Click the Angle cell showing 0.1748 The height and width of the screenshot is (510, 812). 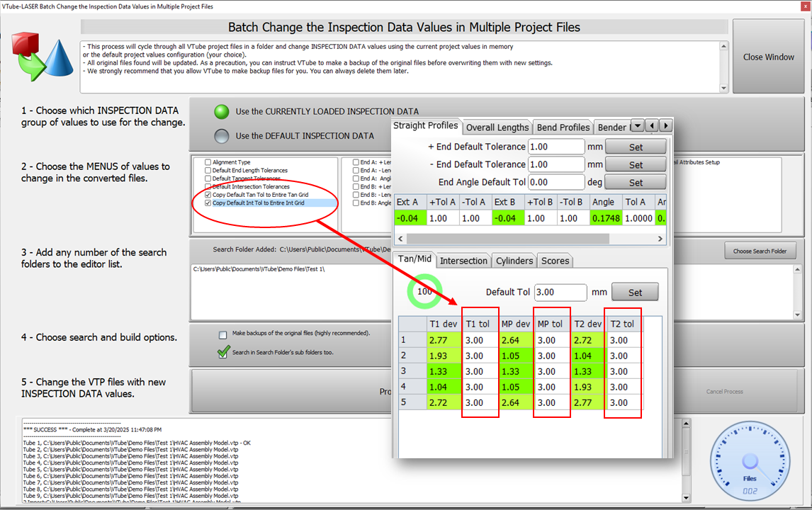pos(606,218)
